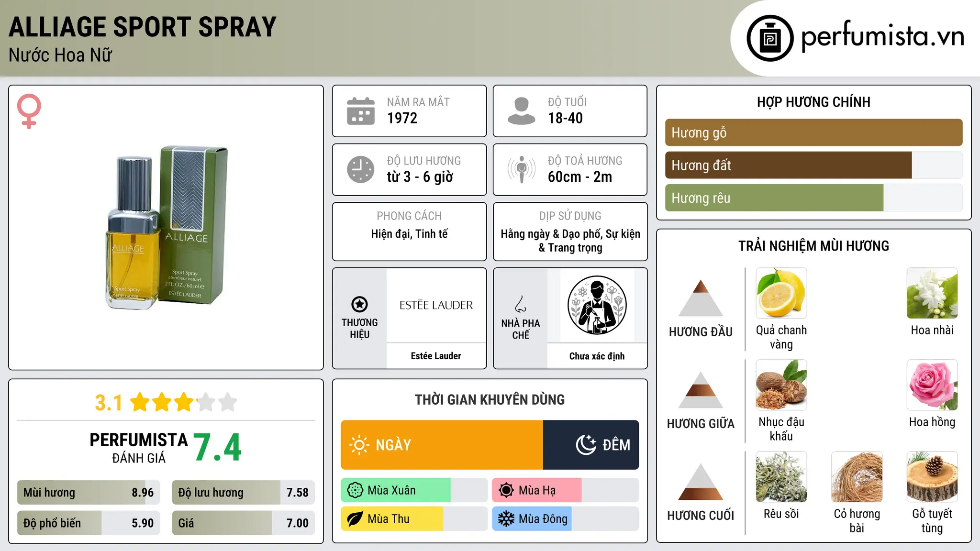Viewport: 980px width, 551px height.
Task: Click the Quả chanh vàng label
Action: click(x=781, y=337)
